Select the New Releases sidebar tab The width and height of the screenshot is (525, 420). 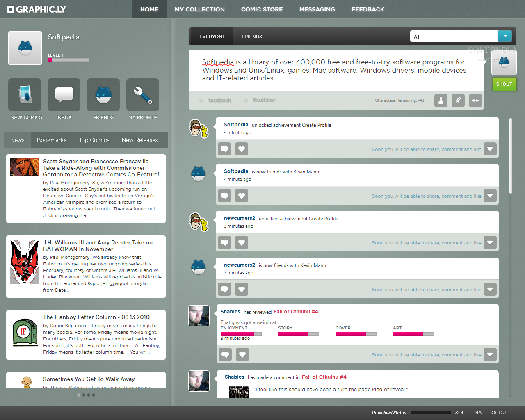click(140, 140)
